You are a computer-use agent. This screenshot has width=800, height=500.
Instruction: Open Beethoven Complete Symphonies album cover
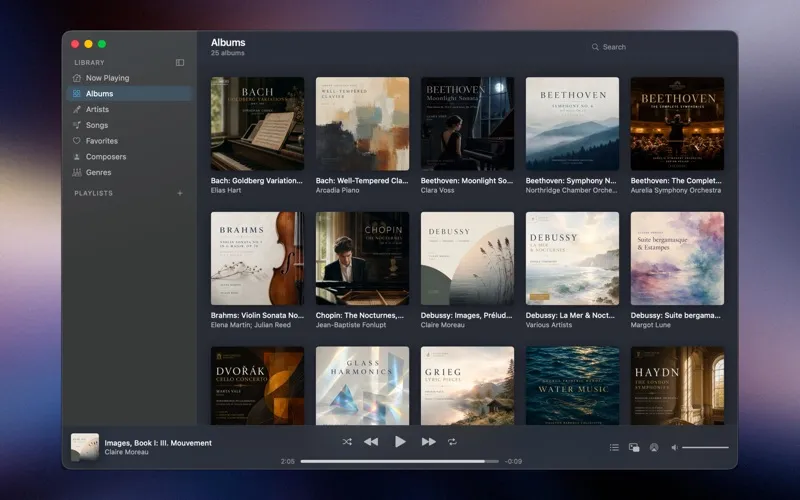coord(677,123)
